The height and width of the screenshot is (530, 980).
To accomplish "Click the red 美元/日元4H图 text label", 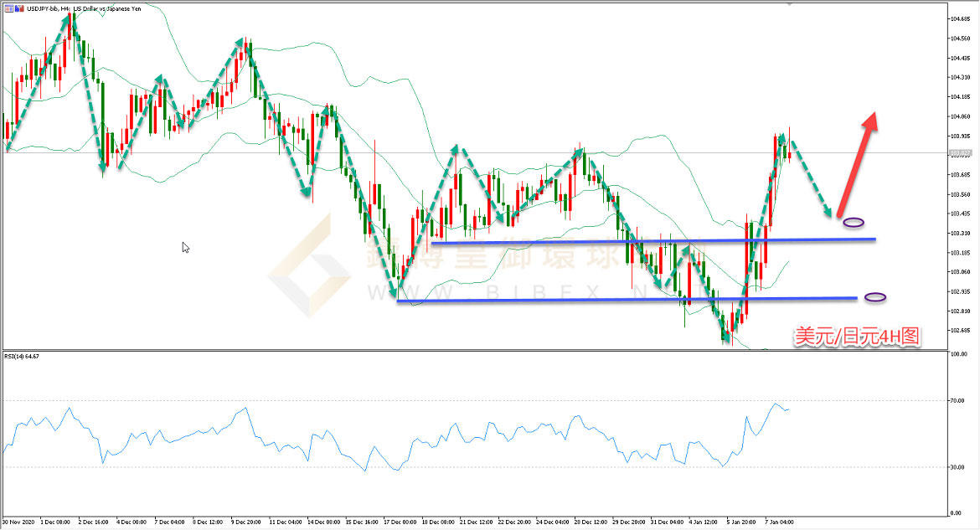I will (856, 336).
